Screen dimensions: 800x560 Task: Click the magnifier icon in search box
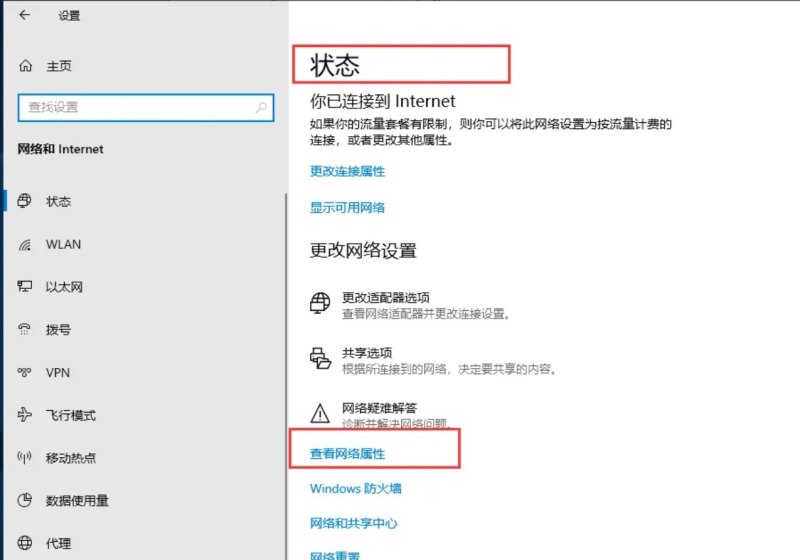click(261, 107)
